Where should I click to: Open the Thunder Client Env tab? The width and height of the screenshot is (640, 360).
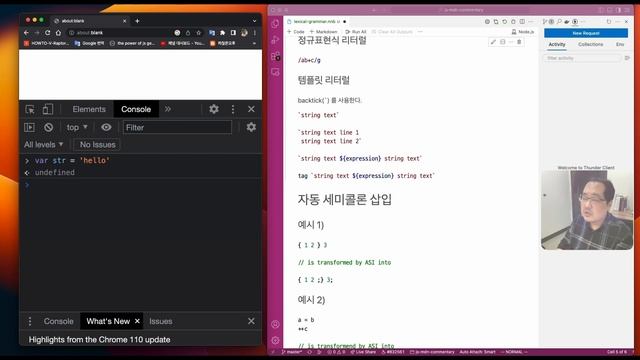(x=620, y=44)
